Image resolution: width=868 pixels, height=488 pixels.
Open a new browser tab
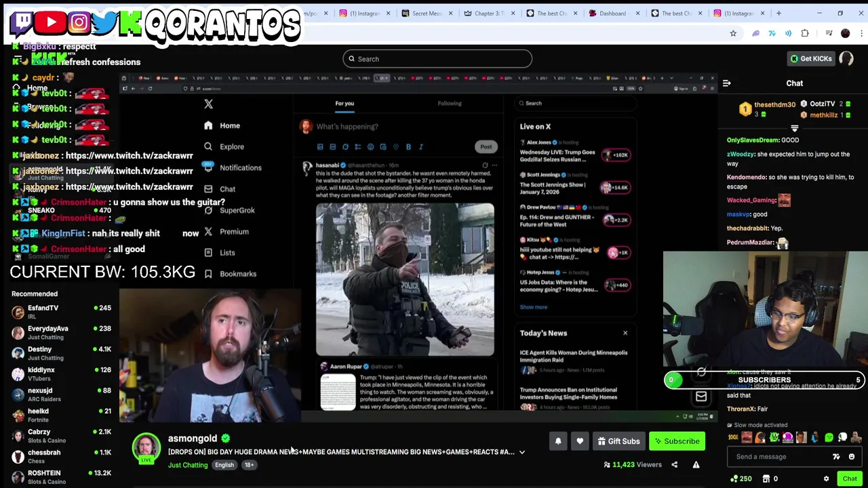tap(778, 13)
